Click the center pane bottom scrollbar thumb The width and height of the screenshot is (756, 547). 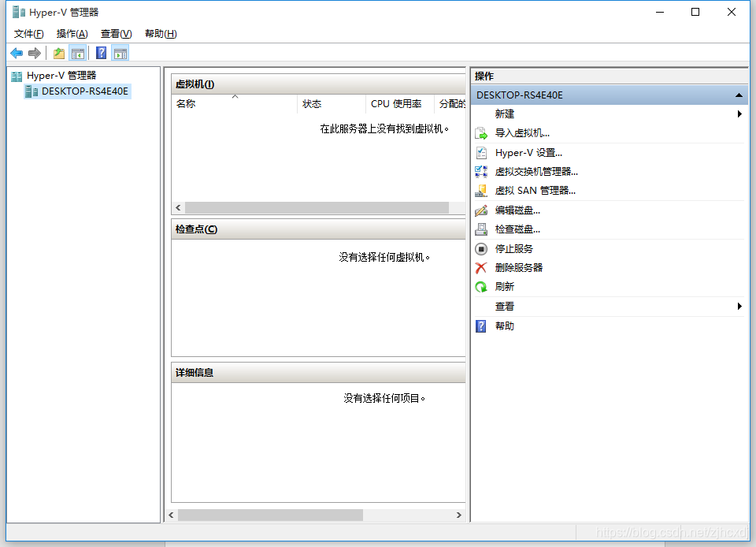coord(270,515)
